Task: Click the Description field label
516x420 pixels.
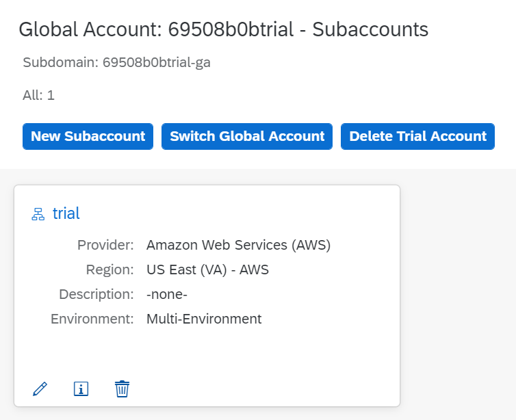Action: coord(96,294)
